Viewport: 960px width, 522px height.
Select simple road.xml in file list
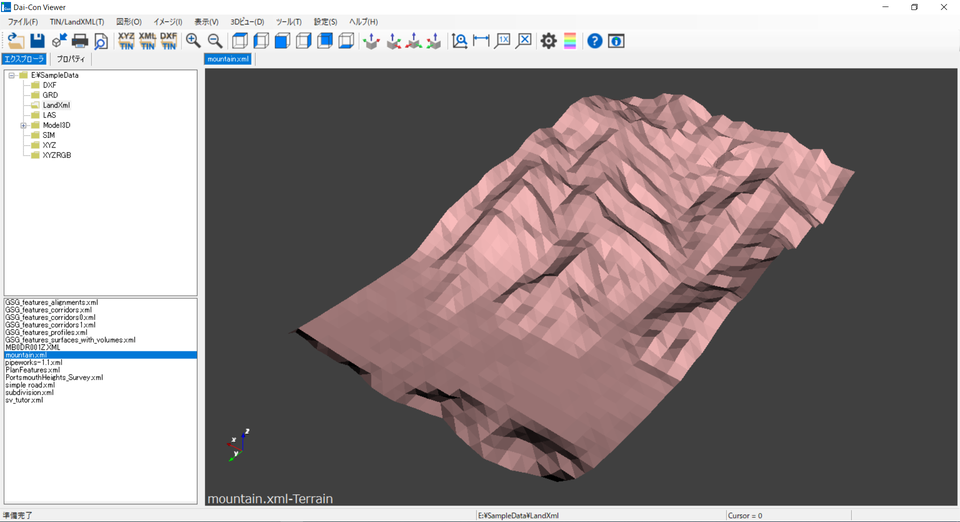pos(30,385)
